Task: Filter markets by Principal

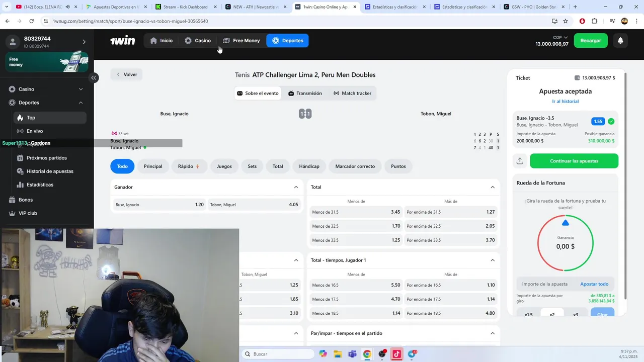Action: tap(153, 166)
